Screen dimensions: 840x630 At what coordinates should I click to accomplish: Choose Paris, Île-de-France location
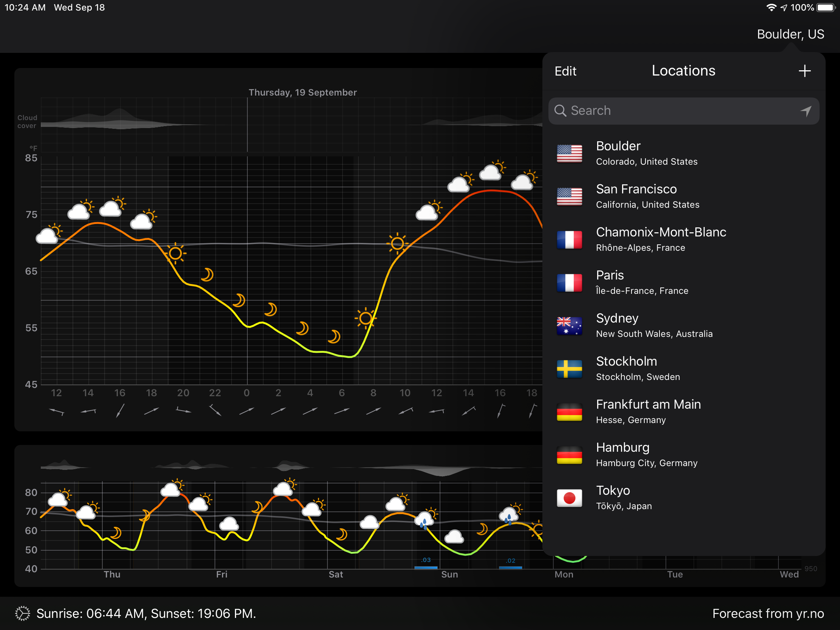tap(642, 283)
